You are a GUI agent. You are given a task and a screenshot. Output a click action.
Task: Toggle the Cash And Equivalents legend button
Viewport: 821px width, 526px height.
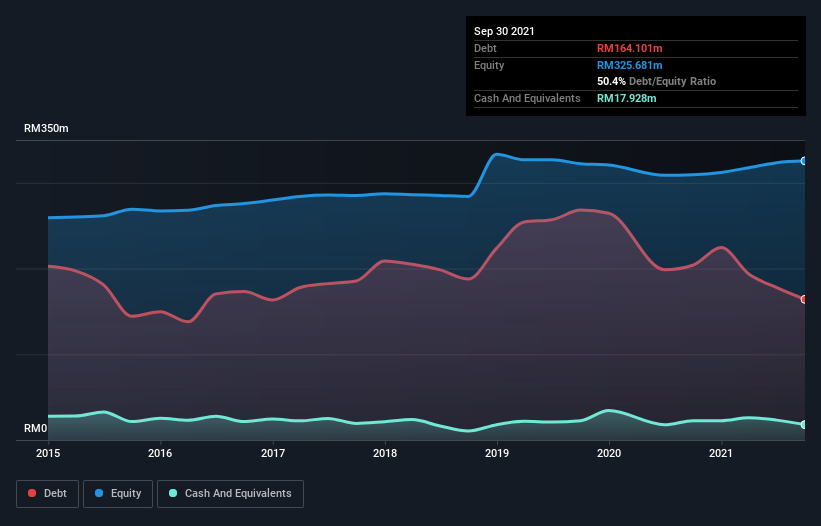pyautogui.click(x=230, y=494)
